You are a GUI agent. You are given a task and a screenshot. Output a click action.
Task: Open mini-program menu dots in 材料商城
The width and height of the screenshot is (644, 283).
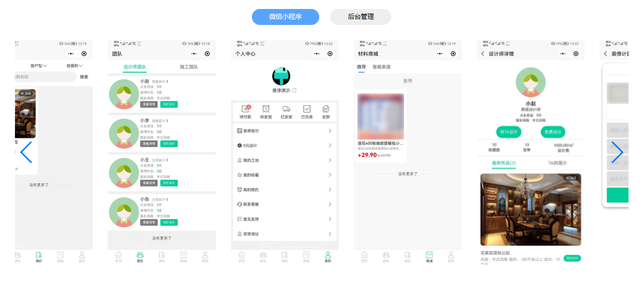coord(440,53)
